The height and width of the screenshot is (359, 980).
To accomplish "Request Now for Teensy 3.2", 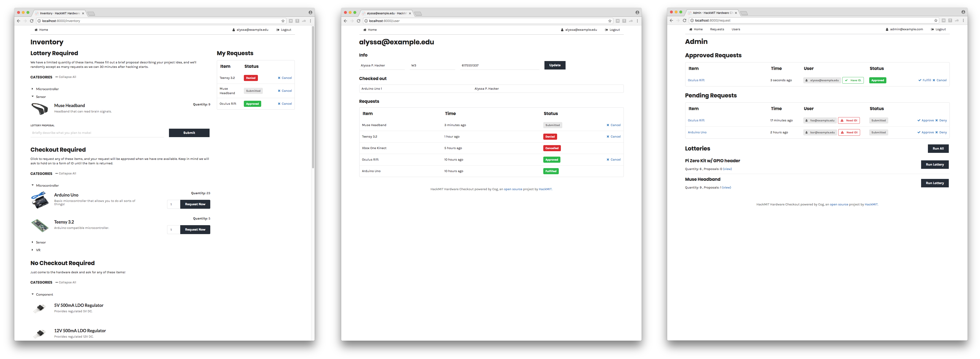I will 195,230.
